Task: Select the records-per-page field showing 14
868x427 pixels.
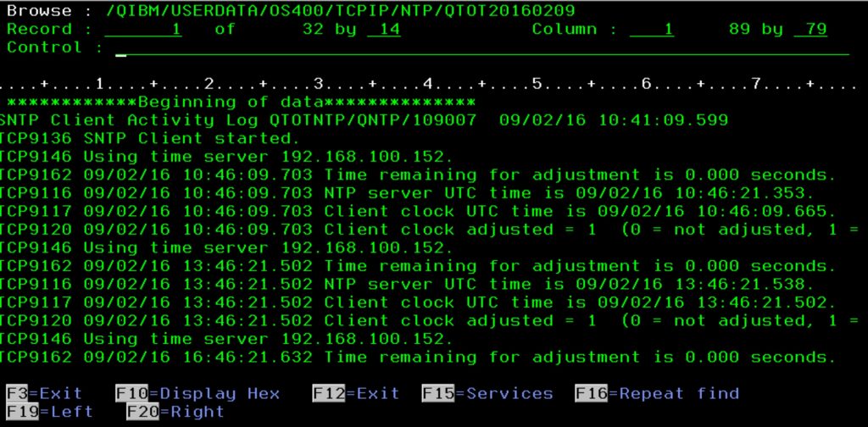Action: pyautogui.click(x=385, y=30)
